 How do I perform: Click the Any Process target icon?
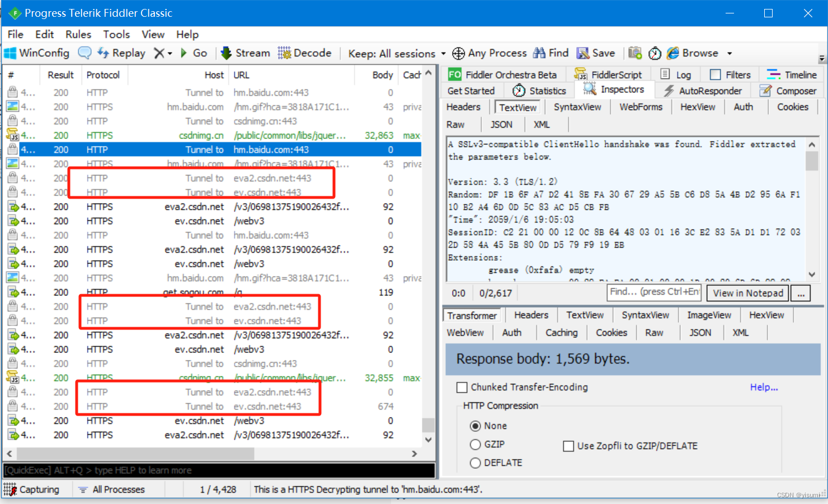pyautogui.click(x=458, y=53)
